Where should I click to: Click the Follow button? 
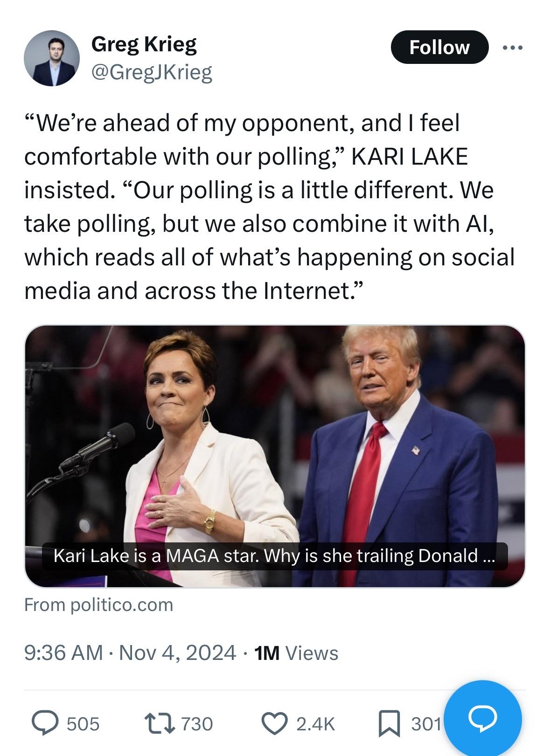pyautogui.click(x=439, y=47)
